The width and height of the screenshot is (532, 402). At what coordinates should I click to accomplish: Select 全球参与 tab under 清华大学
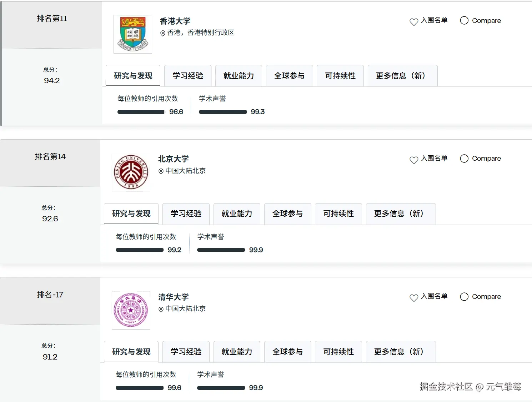point(287,352)
